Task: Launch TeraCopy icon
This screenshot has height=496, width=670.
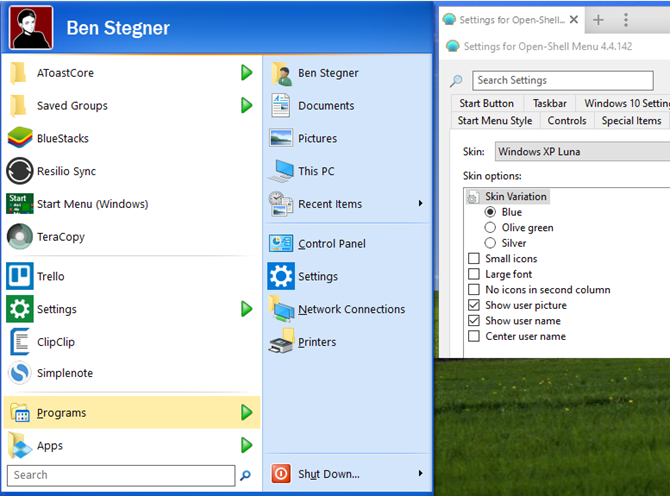Action: tap(20, 236)
